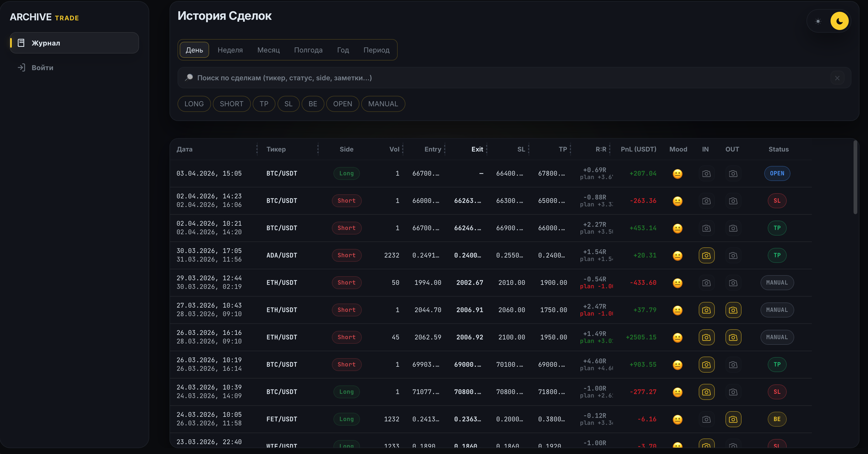
Task: Open IN screenshot for BTC/USDT +903.55 trade
Action: (x=706, y=365)
